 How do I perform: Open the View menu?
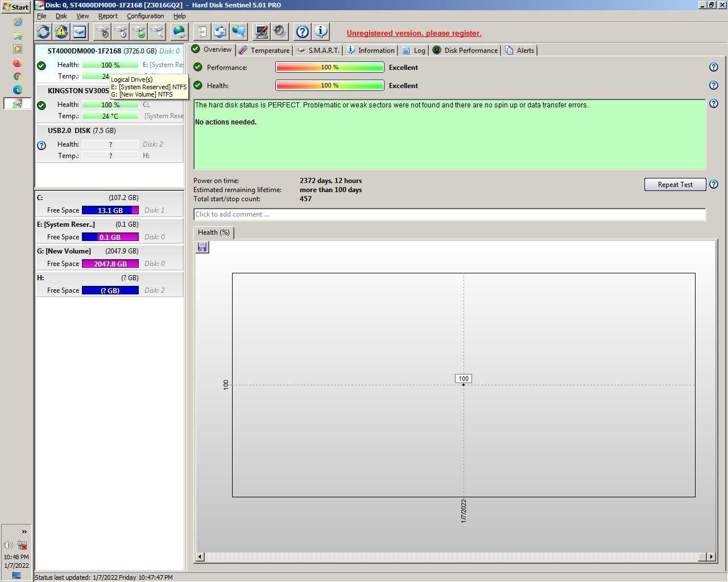[x=82, y=16]
